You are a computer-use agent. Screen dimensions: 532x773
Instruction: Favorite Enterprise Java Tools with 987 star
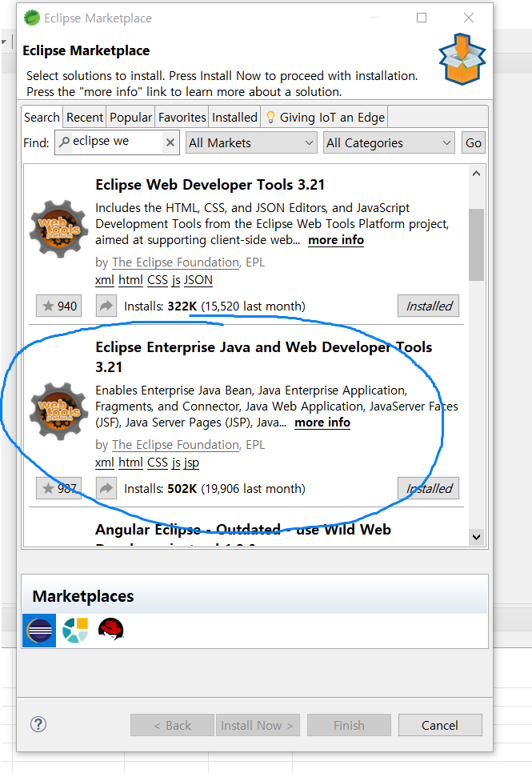(x=59, y=488)
